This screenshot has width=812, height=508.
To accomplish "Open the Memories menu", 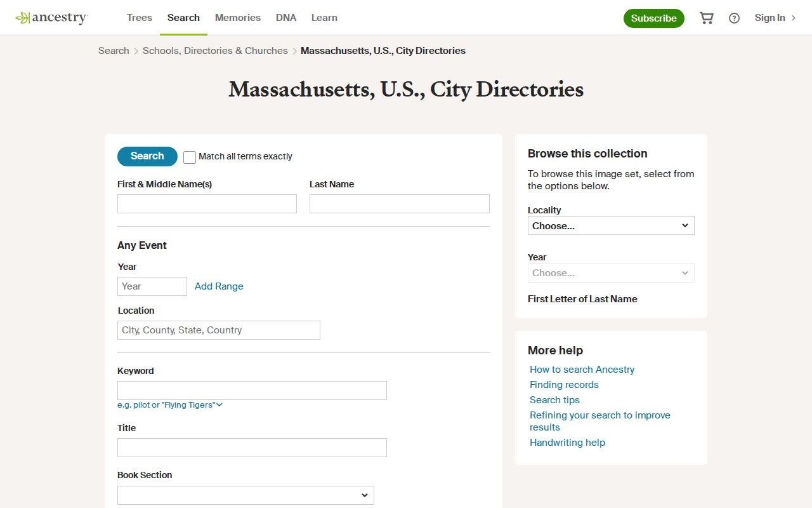I will (238, 18).
